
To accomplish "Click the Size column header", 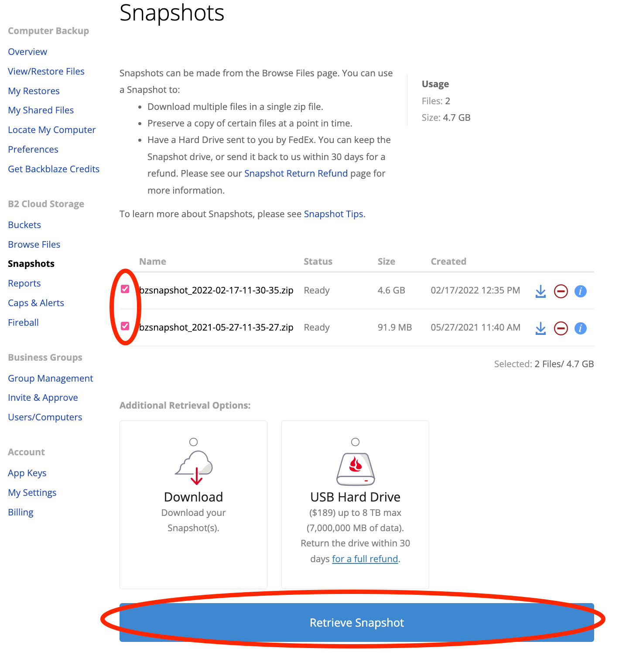I will coord(386,262).
